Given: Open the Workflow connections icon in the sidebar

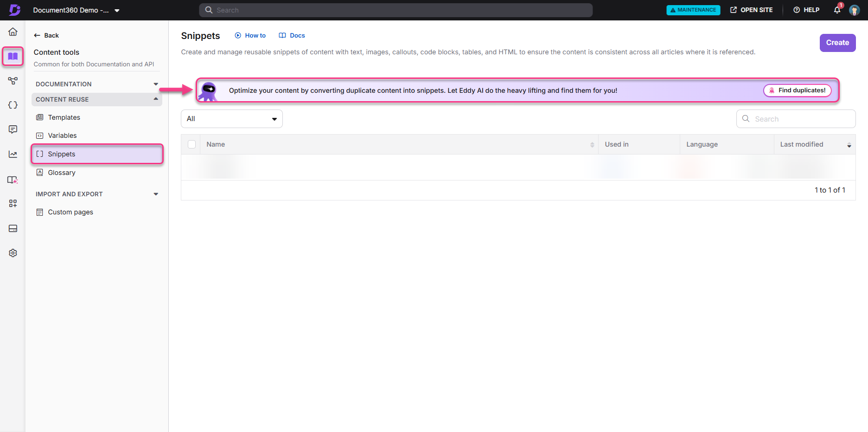Looking at the screenshot, I should 13,81.
